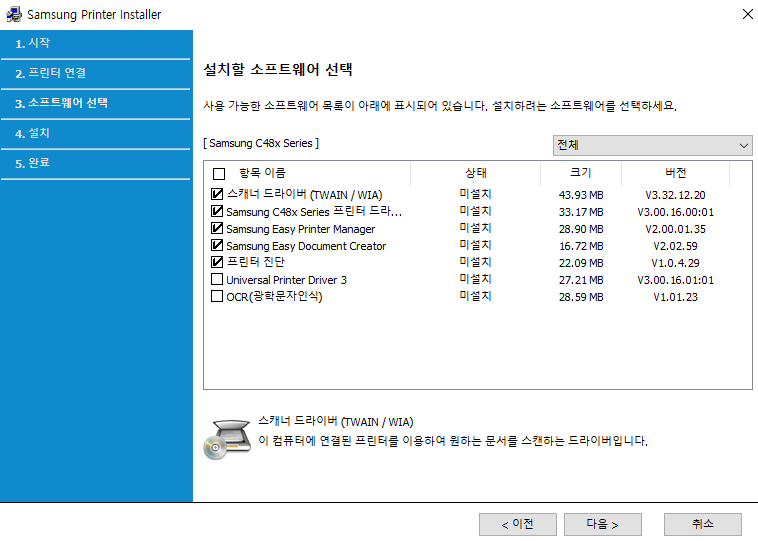Screen dimensions: 758x541
Task: Click the 28.59 MB size cell
Action: click(x=581, y=297)
